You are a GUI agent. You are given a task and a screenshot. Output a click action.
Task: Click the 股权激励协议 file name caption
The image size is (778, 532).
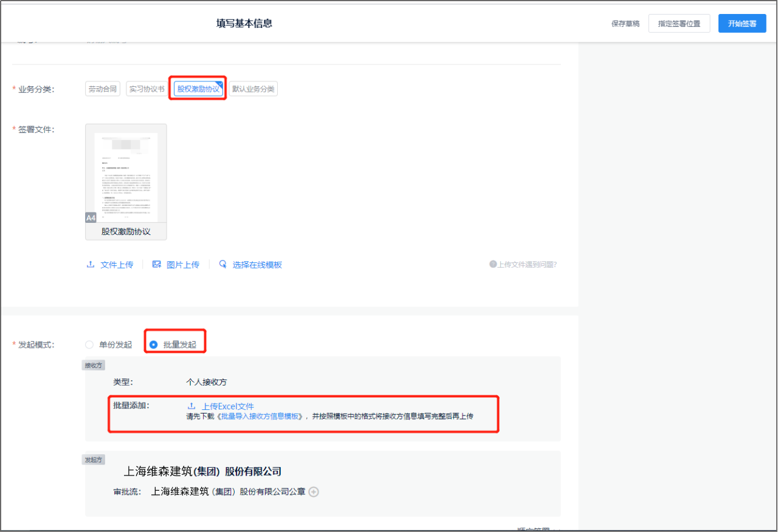click(126, 232)
